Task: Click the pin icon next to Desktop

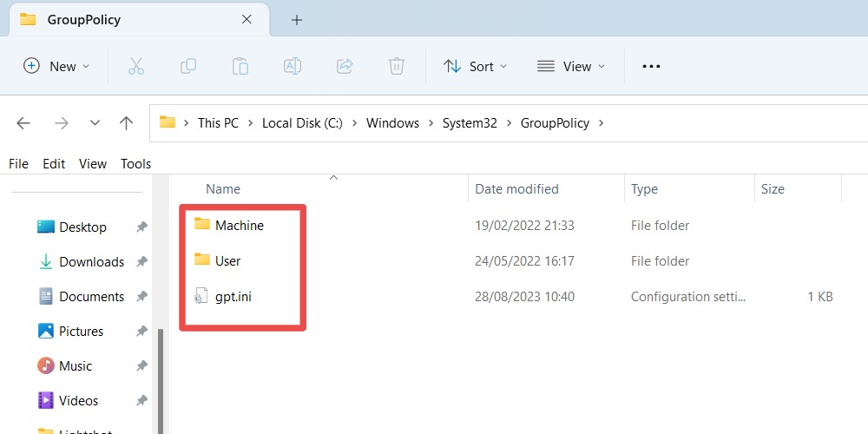Action: (142, 227)
